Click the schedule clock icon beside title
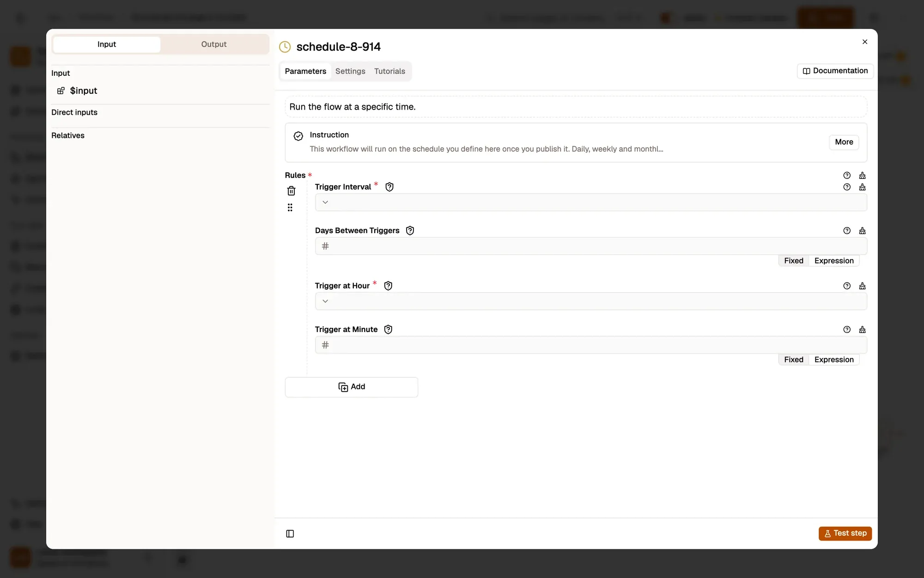Screen dimensions: 924x578 pos(285,47)
